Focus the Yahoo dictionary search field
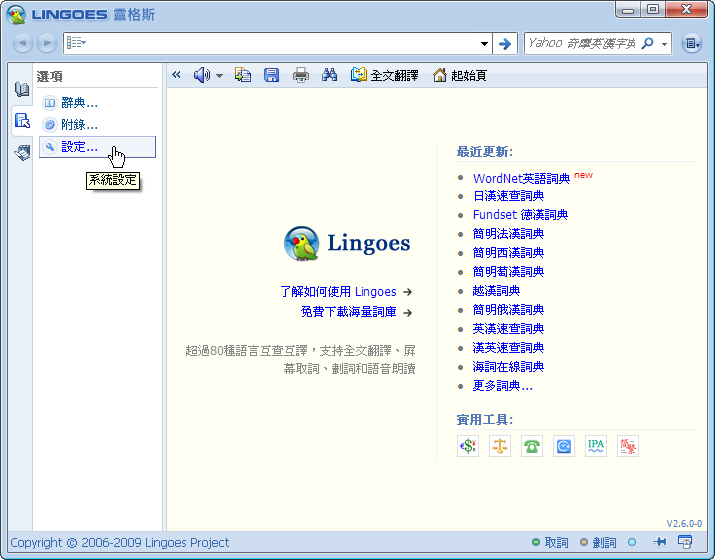The height and width of the screenshot is (560, 715). click(582, 43)
